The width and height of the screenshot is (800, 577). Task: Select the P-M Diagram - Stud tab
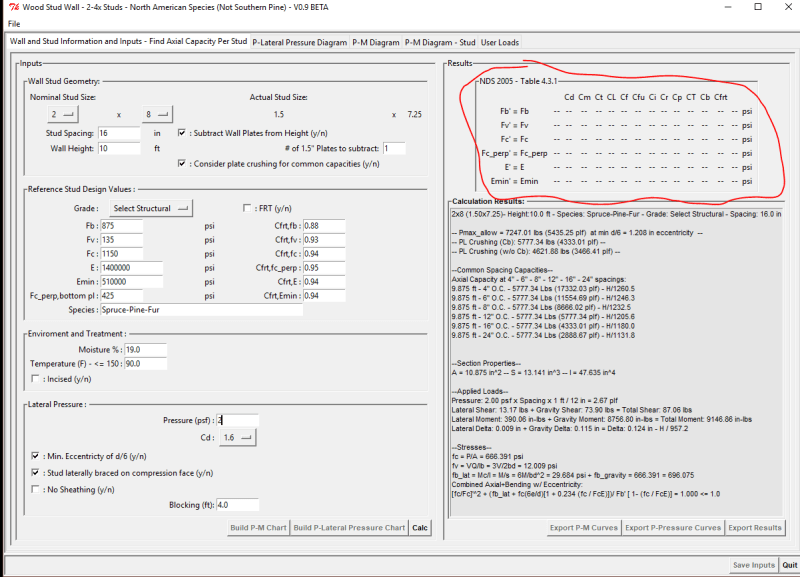[440, 42]
